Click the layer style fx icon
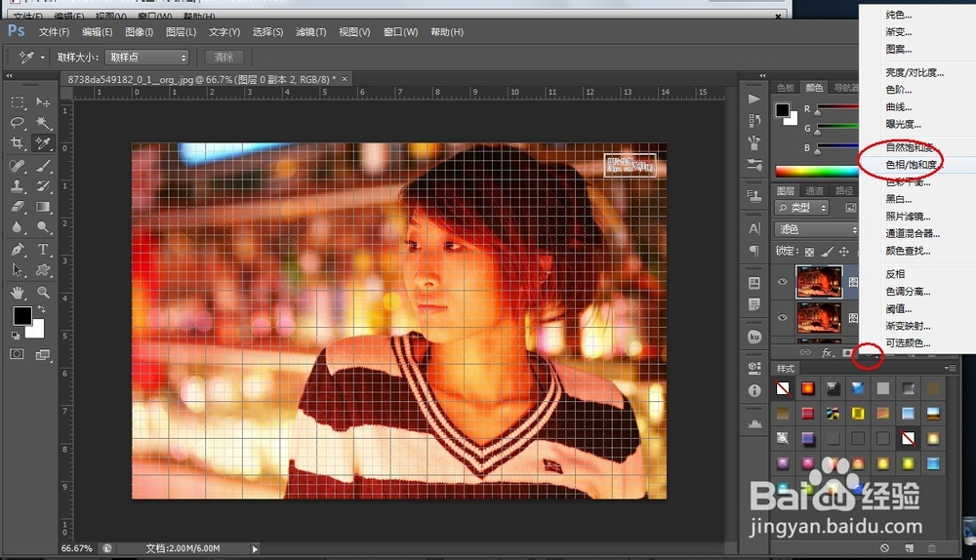 click(x=827, y=353)
